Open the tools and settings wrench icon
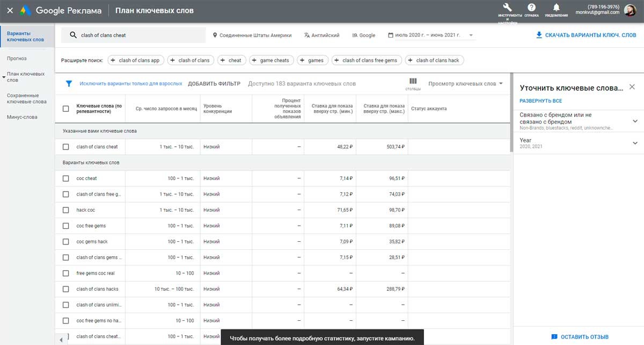644x345 pixels. coord(507,8)
